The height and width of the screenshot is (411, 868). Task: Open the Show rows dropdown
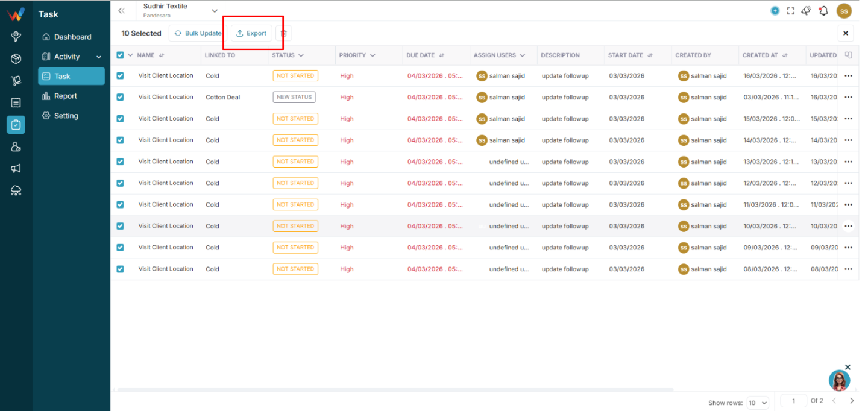(758, 403)
